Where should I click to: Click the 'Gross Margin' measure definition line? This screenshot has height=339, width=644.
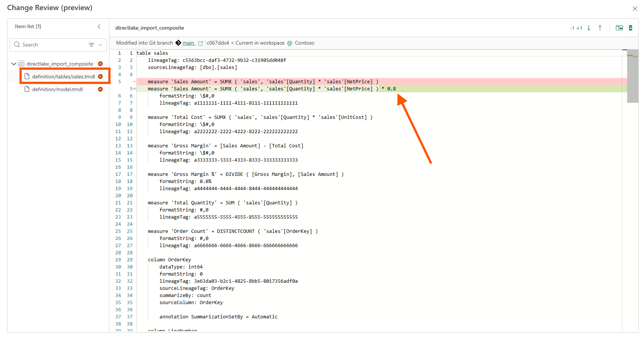coord(226,145)
